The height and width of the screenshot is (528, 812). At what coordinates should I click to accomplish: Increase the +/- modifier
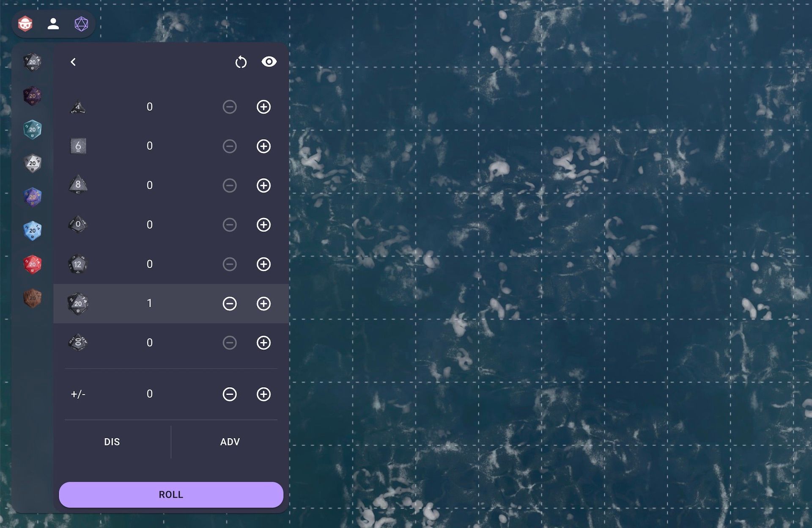coord(263,394)
